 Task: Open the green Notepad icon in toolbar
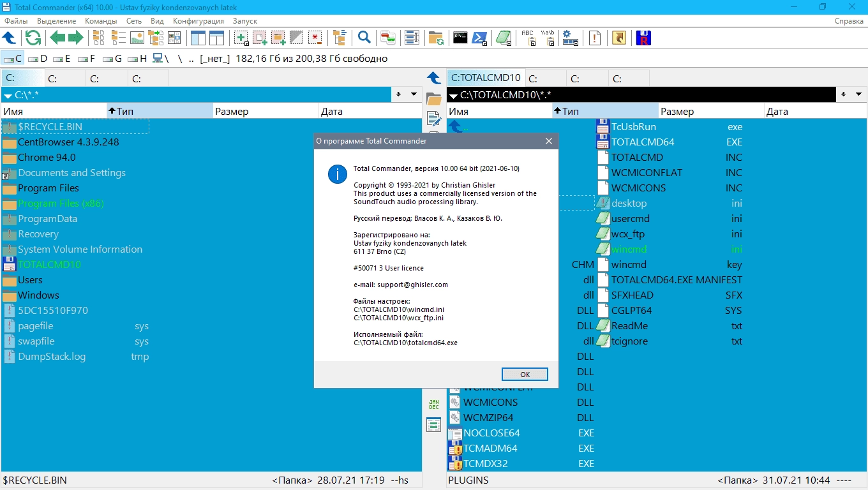[x=504, y=38]
